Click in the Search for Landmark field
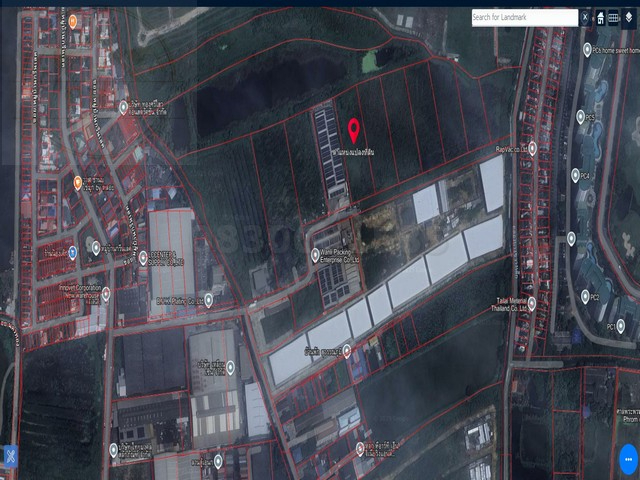Screen dimensions: 640x480 [x=523, y=17]
